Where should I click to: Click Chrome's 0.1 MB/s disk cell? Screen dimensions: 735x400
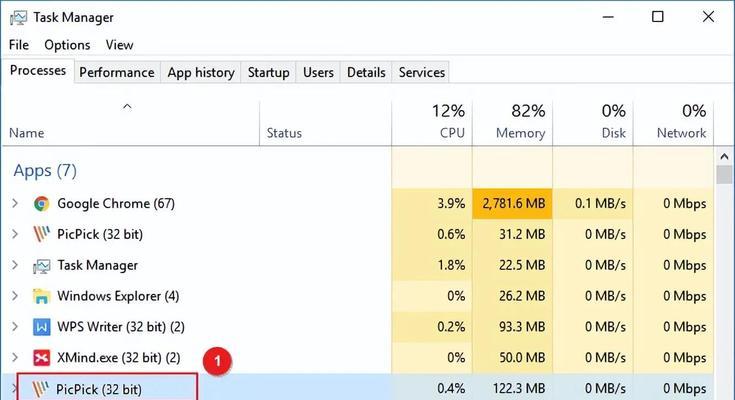click(x=593, y=204)
